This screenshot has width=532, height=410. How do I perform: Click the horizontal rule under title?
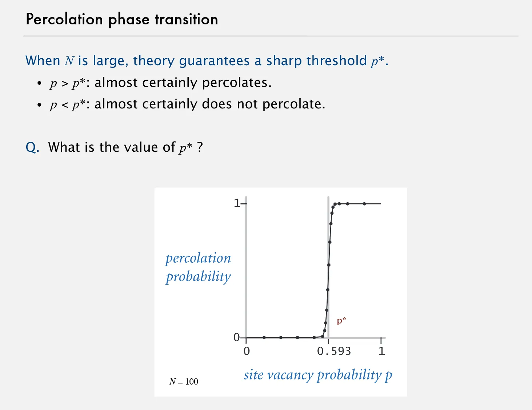point(271,36)
